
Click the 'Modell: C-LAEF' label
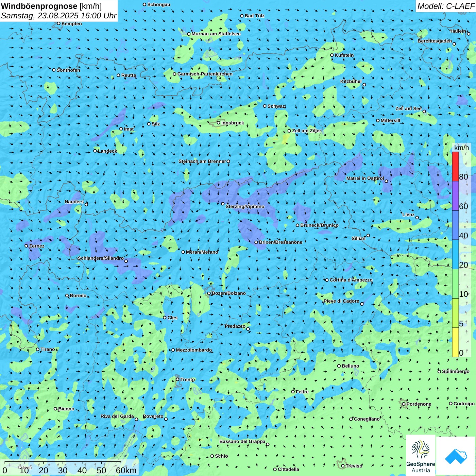(x=446, y=6)
